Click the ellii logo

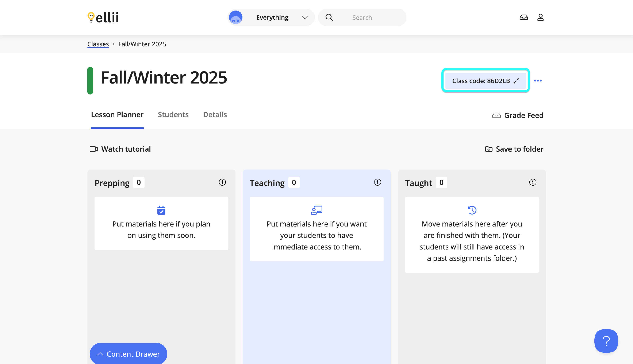[x=103, y=18]
